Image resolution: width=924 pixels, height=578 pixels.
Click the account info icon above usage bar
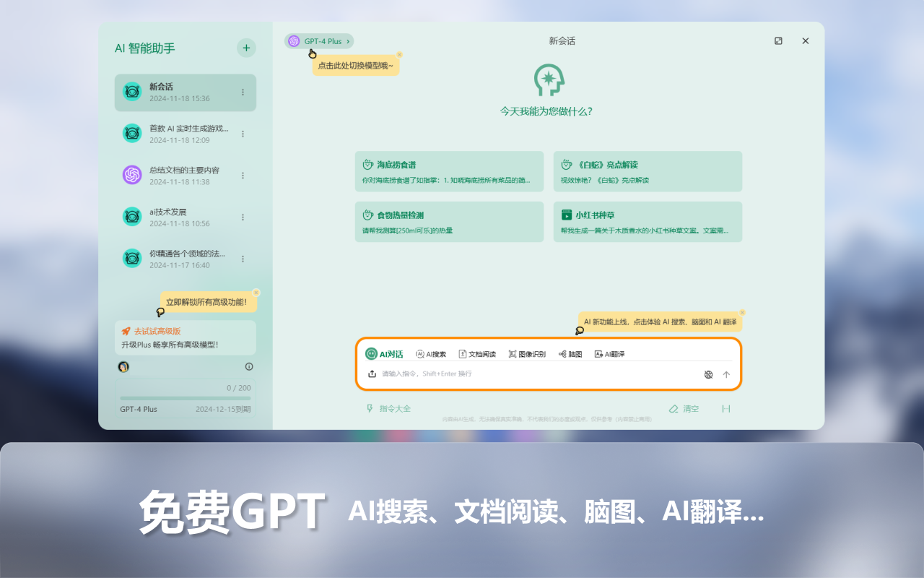tap(248, 366)
